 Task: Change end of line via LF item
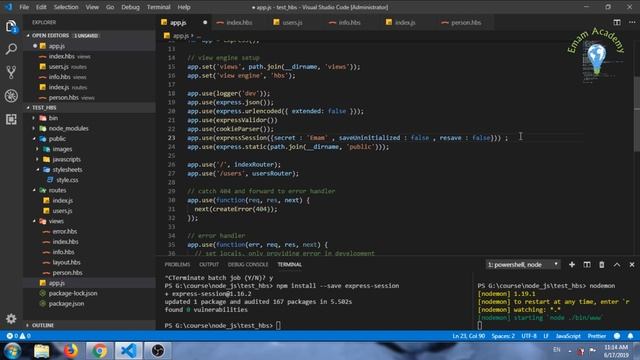[x=546, y=336]
